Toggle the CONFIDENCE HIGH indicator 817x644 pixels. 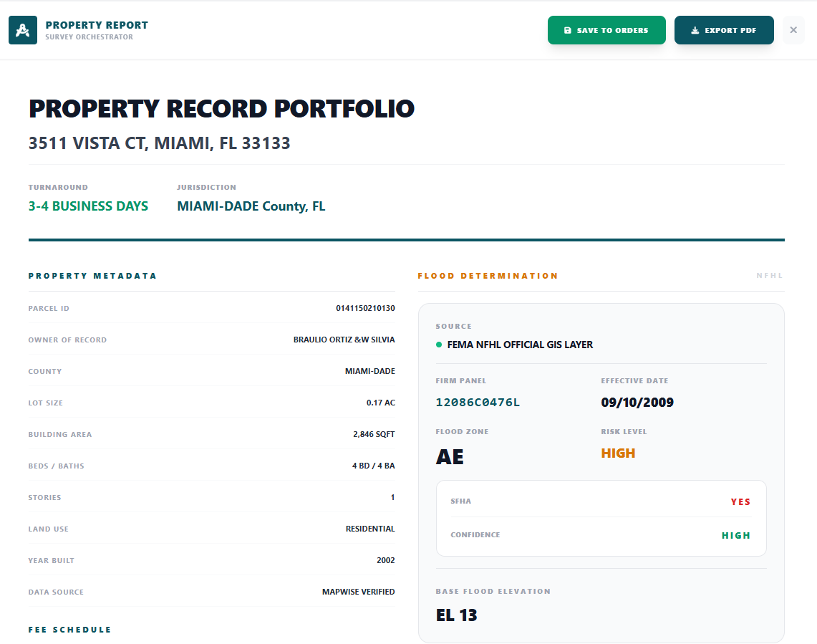point(736,534)
